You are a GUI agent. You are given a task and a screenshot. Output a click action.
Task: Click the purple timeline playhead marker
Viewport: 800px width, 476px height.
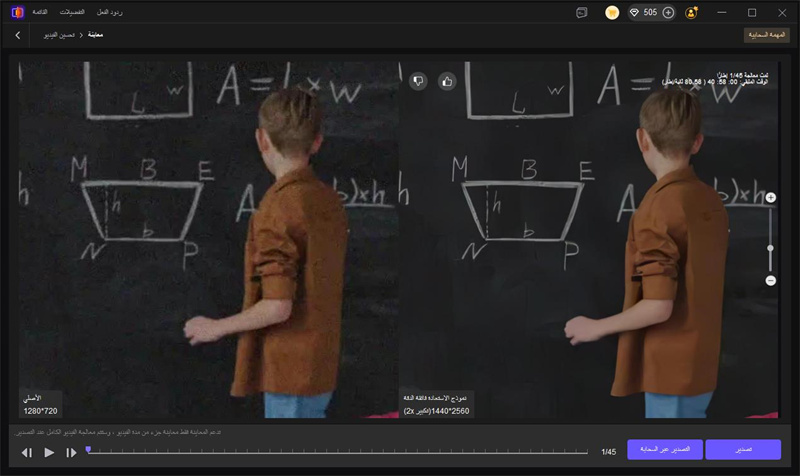(x=88, y=450)
